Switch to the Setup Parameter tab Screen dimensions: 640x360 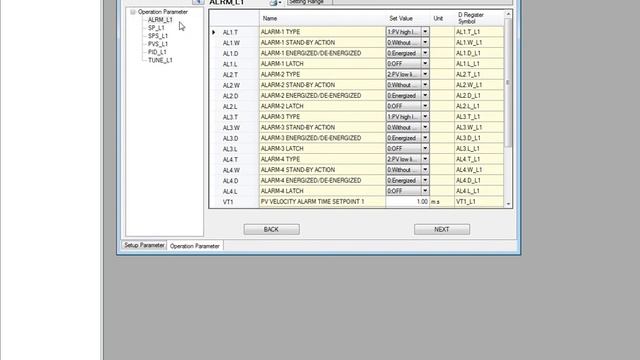[x=144, y=245]
